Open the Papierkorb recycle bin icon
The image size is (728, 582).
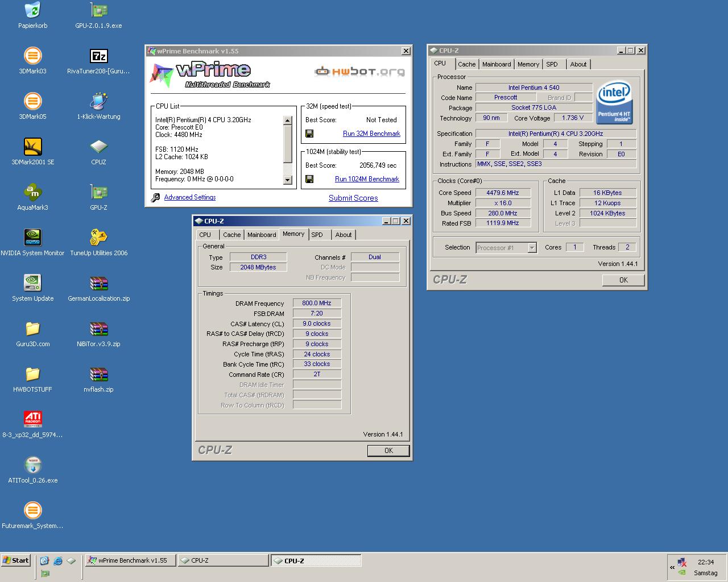click(x=32, y=10)
